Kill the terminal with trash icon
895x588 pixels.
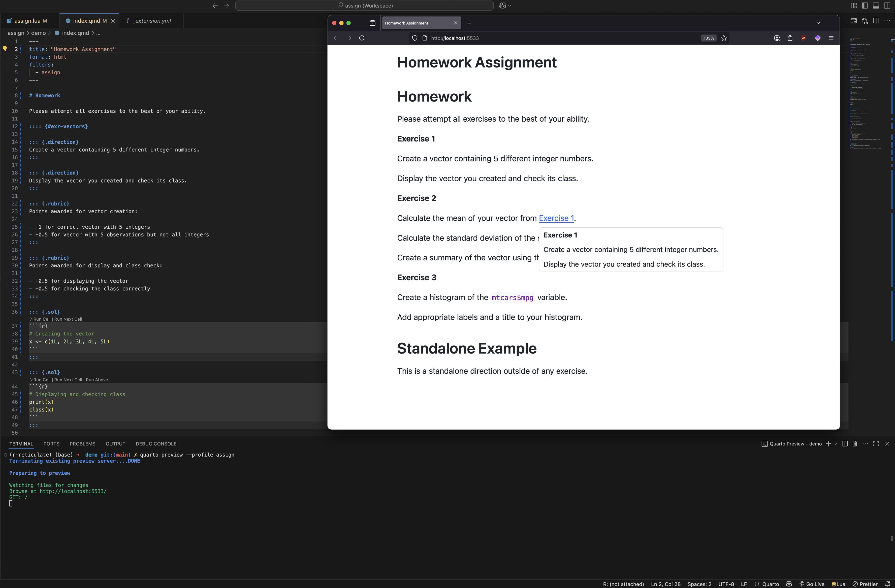[855, 444]
